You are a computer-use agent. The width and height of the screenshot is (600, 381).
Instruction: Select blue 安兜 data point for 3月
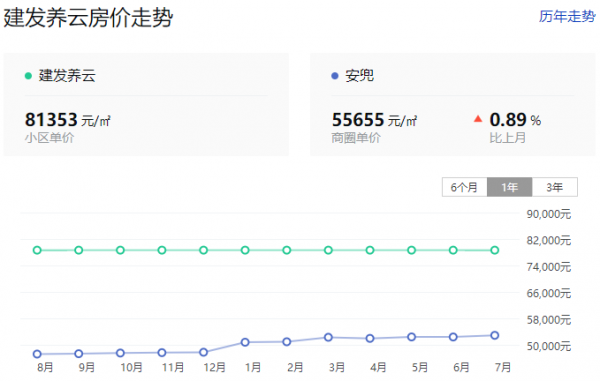328,337
